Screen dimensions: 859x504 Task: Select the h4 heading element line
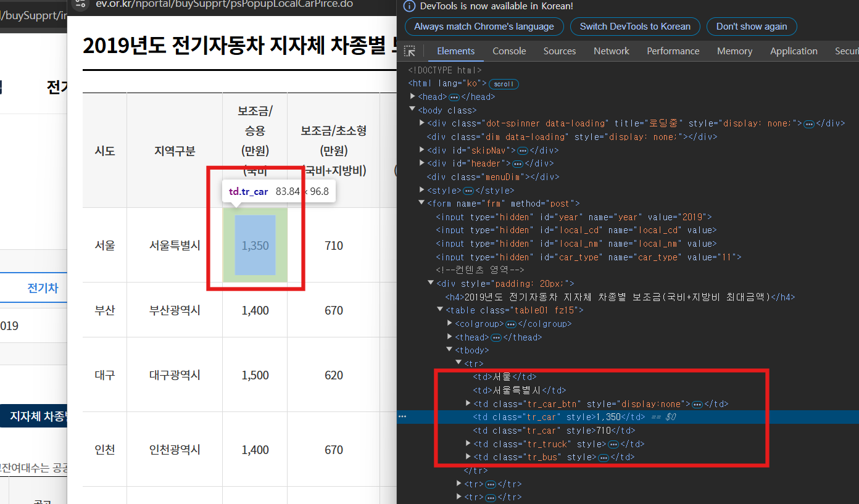620,297
